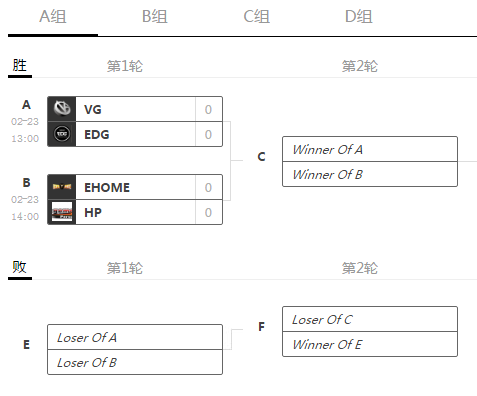Click the HP team logo icon
This screenshot has height=396, width=477.
[x=62, y=212]
